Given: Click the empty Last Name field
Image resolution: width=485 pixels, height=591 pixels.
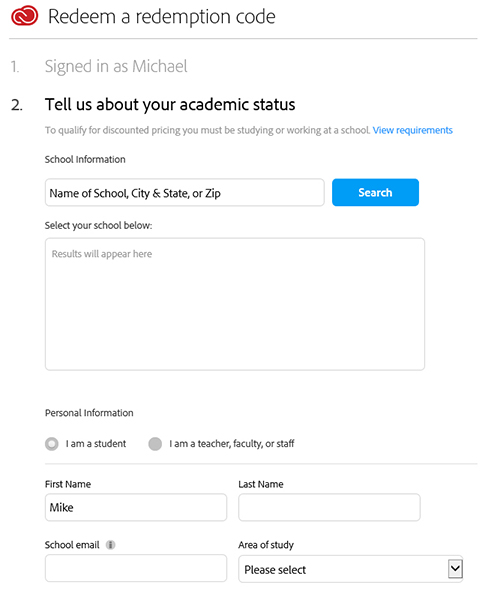Looking at the screenshot, I should pos(329,507).
